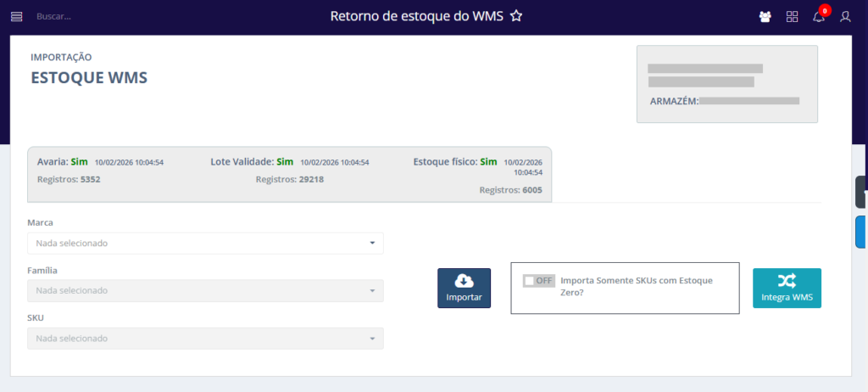Open the user profile icon
This screenshot has width=868, height=392.
845,16
